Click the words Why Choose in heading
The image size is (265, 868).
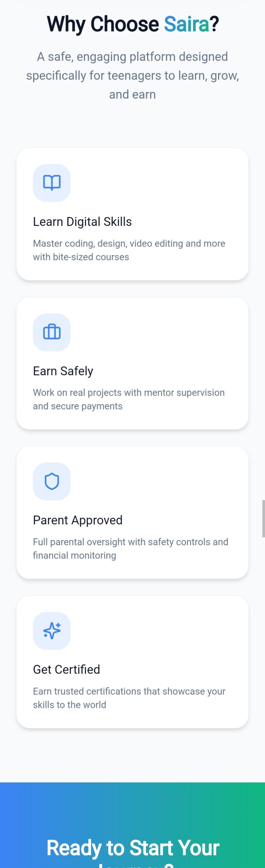[x=102, y=24]
